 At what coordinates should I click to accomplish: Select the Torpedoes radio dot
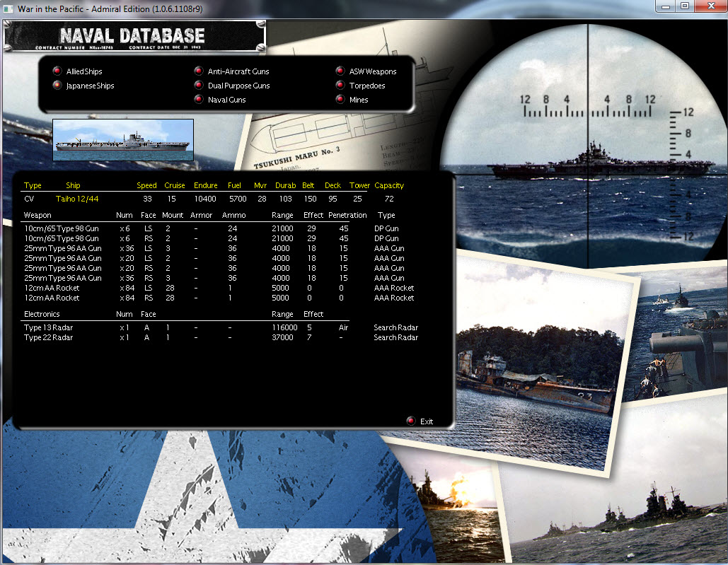point(340,85)
